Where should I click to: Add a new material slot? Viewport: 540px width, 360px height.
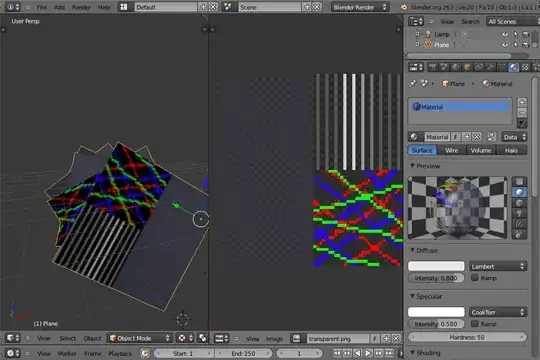click(522, 102)
